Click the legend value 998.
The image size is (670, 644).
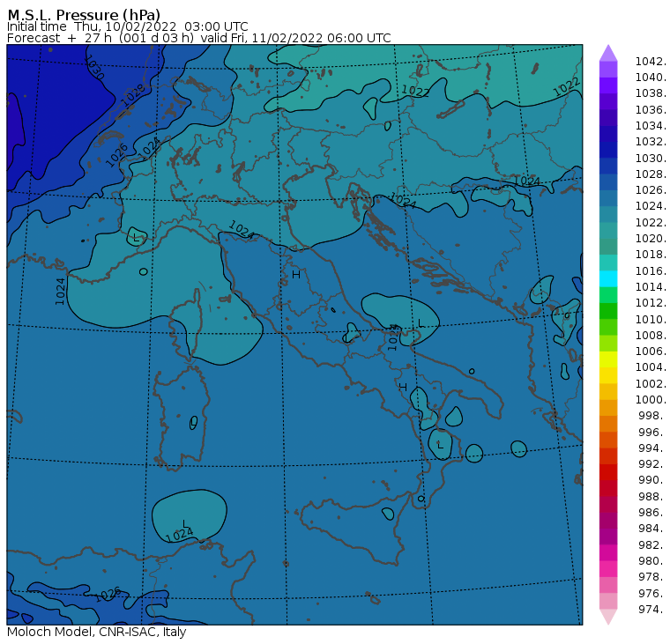tap(652, 416)
